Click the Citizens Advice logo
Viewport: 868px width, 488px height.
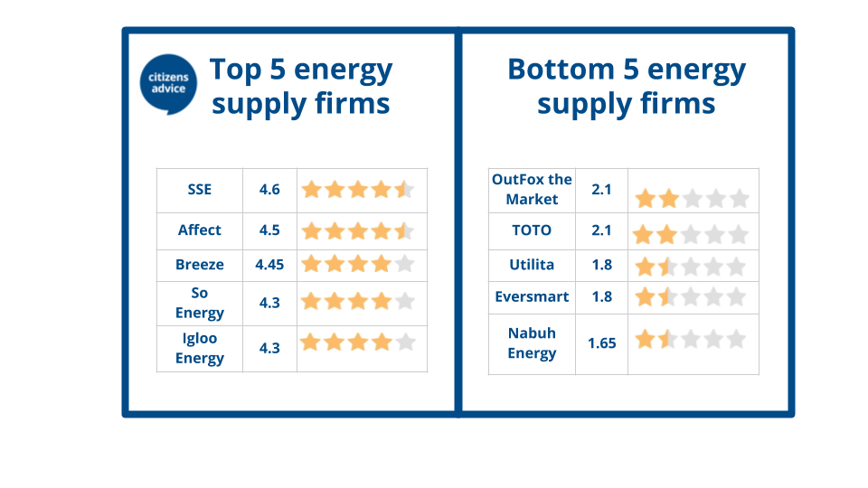(x=168, y=84)
